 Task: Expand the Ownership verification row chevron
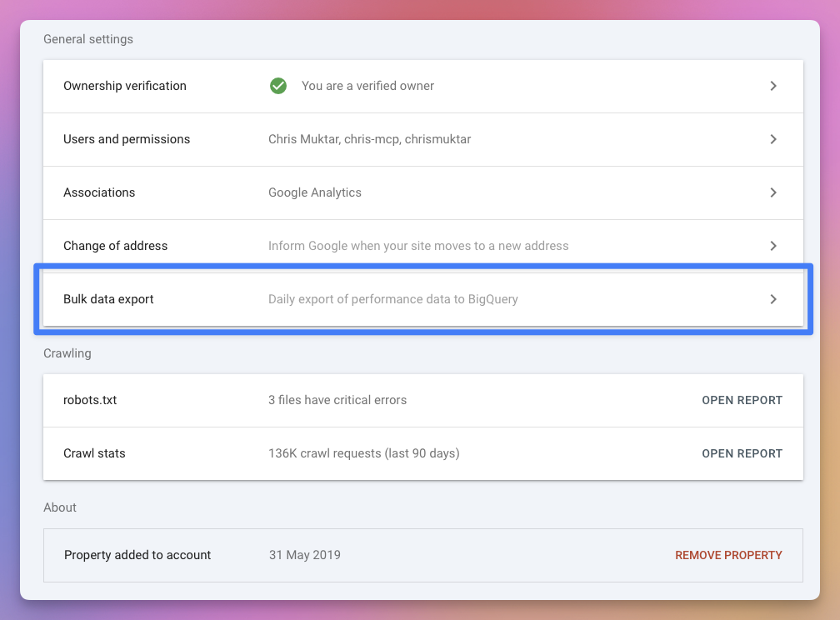773,86
